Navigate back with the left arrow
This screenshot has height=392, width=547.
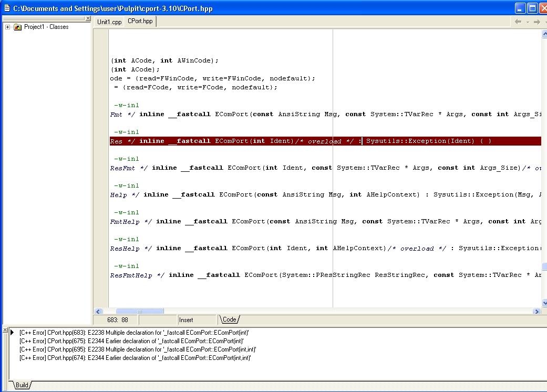[518, 22]
